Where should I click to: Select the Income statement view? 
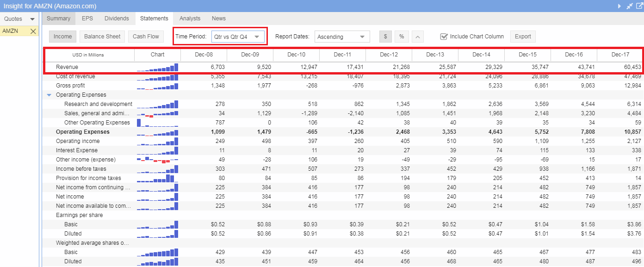click(x=62, y=37)
